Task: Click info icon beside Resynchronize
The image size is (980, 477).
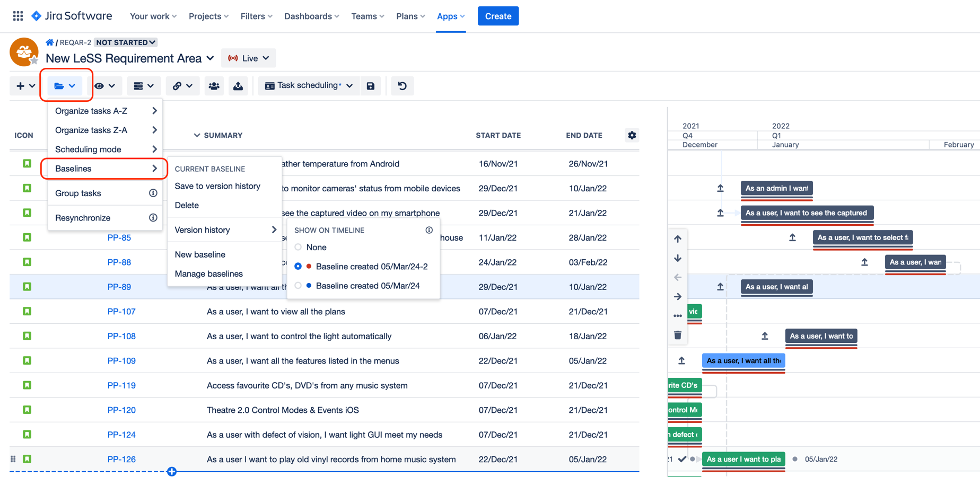Action: [x=153, y=218]
